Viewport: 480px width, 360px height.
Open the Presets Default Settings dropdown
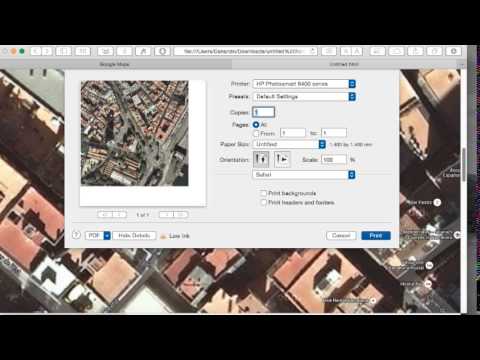[x=304, y=96]
